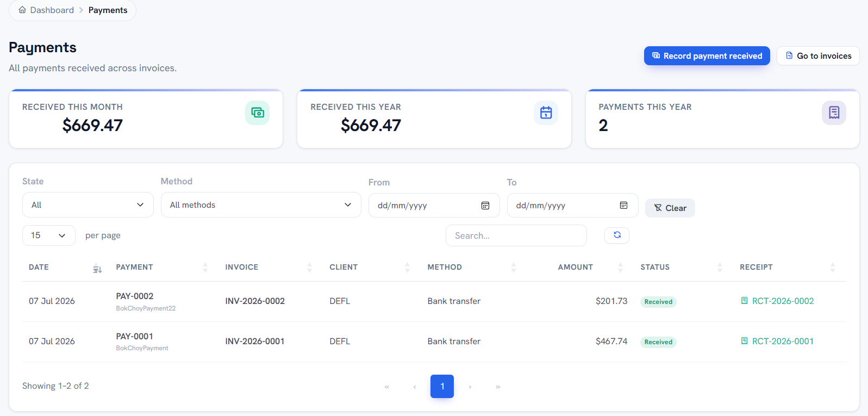Open Dashboard breadcrumb link
The image size is (868, 416).
(x=52, y=10)
